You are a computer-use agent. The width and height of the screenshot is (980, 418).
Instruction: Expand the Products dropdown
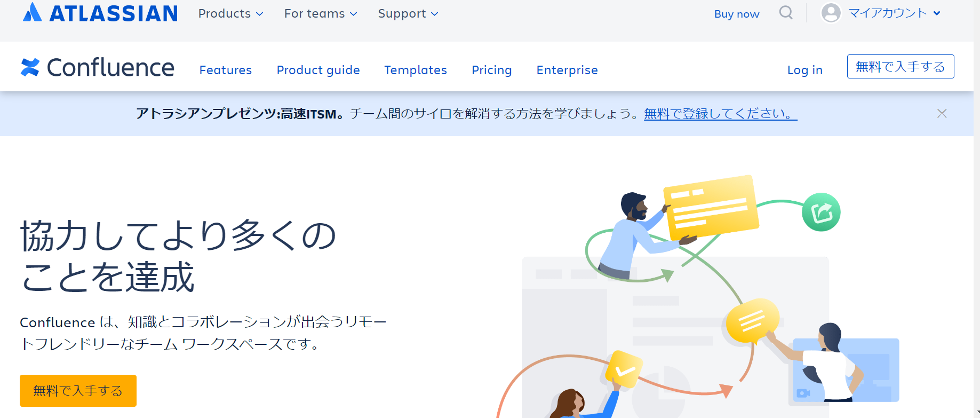[230, 14]
